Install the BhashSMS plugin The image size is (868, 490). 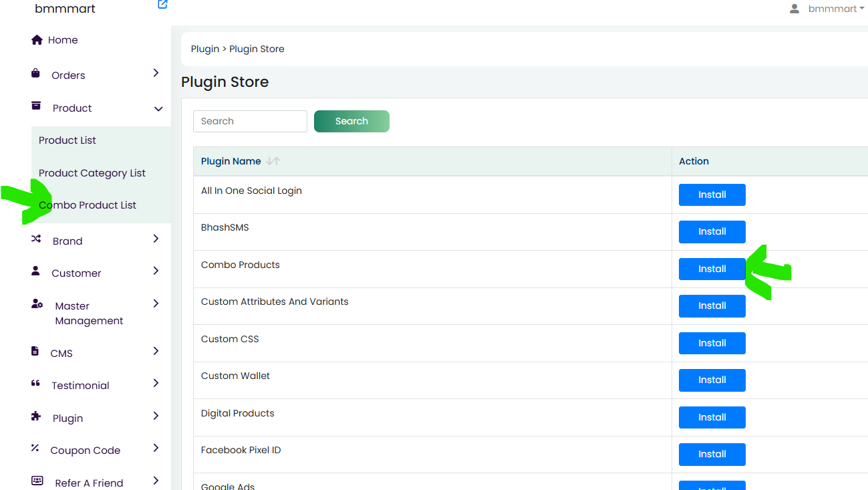(712, 231)
